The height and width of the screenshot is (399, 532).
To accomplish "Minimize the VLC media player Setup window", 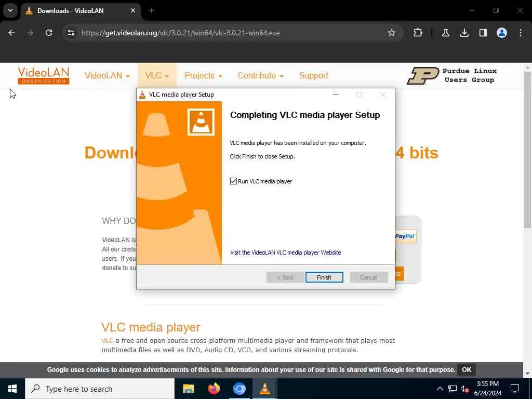I will pyautogui.click(x=336, y=95).
